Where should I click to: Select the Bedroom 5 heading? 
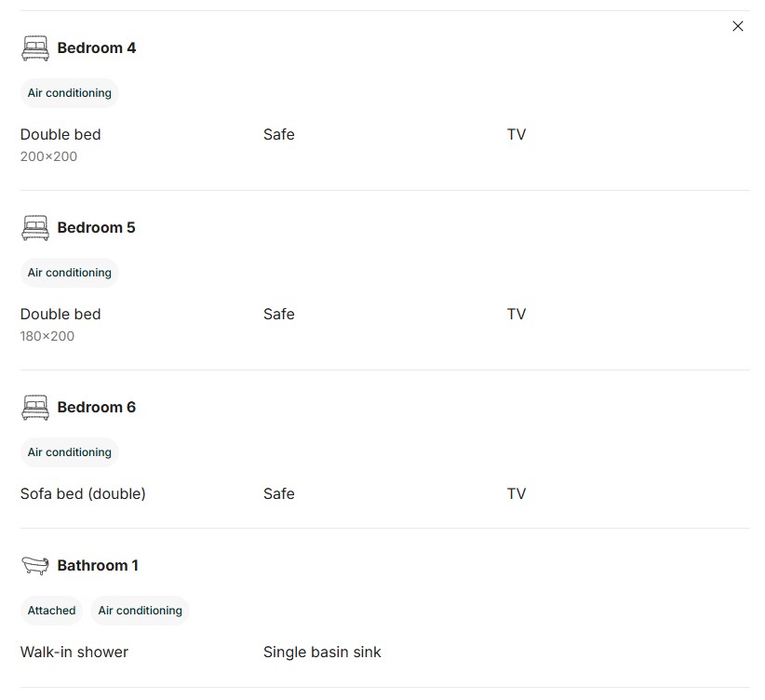coord(96,228)
